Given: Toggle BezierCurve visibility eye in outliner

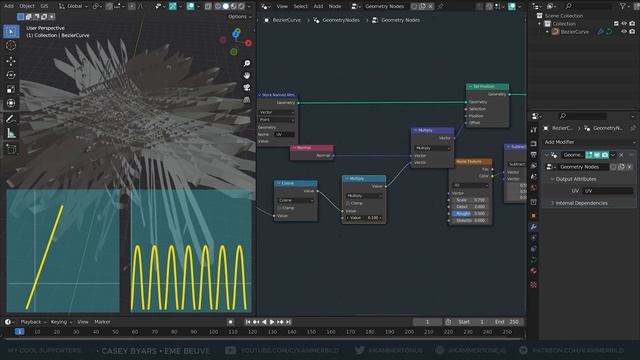Looking at the screenshot, I should (624, 31).
